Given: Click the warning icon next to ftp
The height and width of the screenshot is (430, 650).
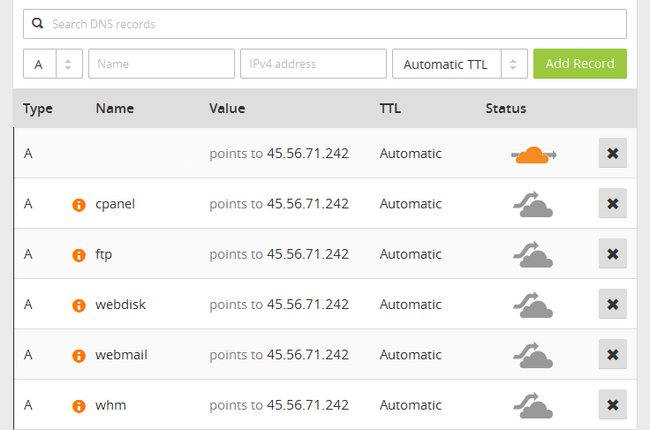Looking at the screenshot, I should (79, 255).
